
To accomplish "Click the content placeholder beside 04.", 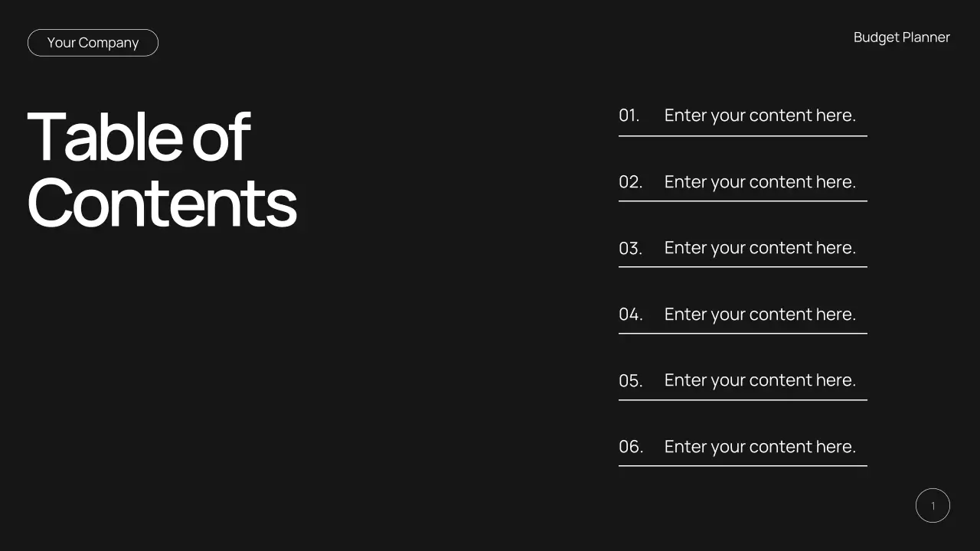I will (759, 315).
